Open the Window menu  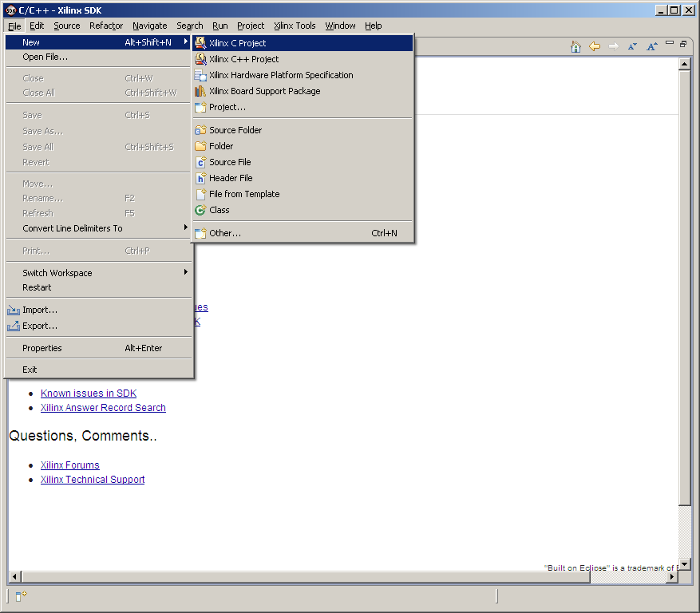tap(340, 26)
